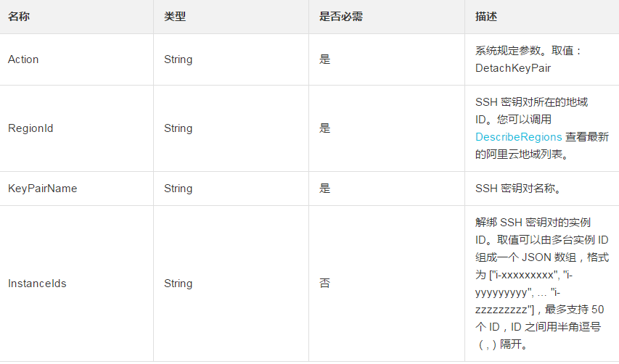
Task: Click the 是否必需 column header
Action: (340, 16)
